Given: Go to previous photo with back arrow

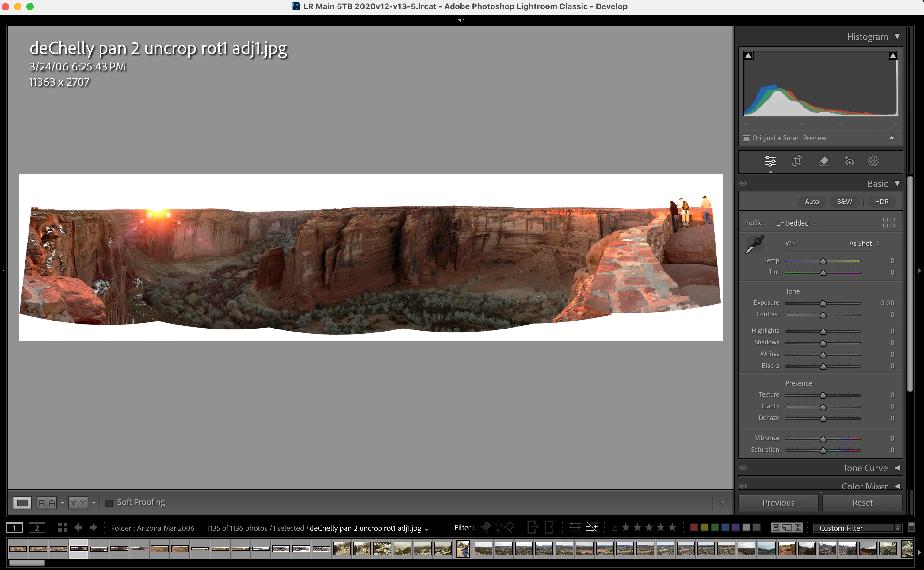Looking at the screenshot, I should pyautogui.click(x=78, y=528).
